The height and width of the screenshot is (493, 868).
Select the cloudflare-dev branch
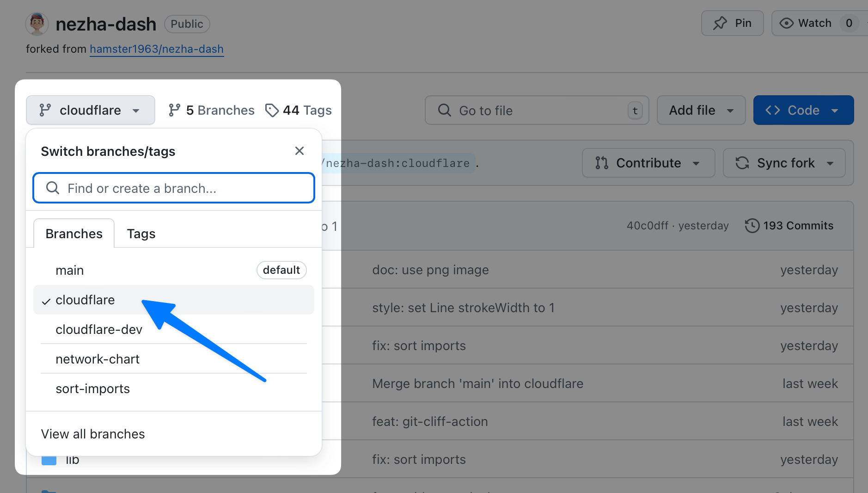[99, 329]
